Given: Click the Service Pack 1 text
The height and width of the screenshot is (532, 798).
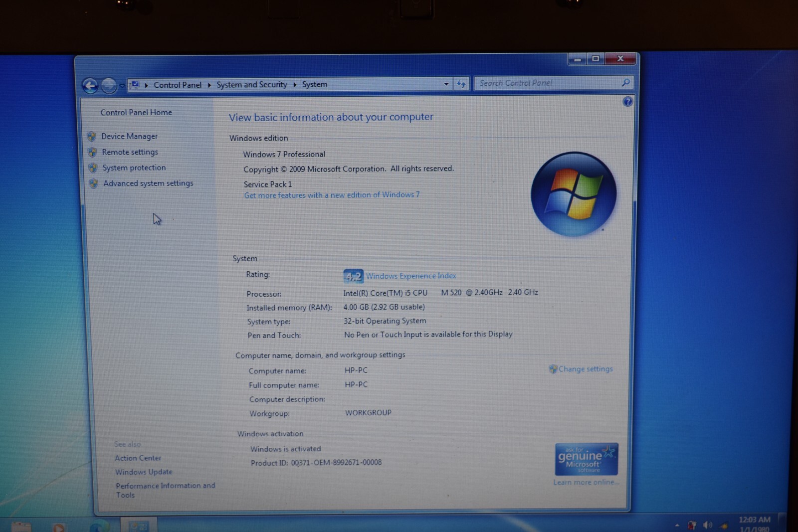Looking at the screenshot, I should pos(268,184).
